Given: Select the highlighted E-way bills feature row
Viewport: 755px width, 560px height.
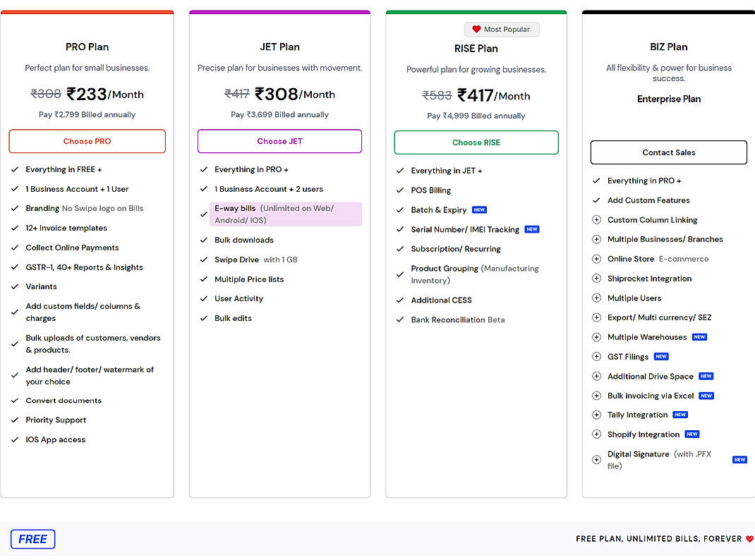Looking at the screenshot, I should pos(285,213).
